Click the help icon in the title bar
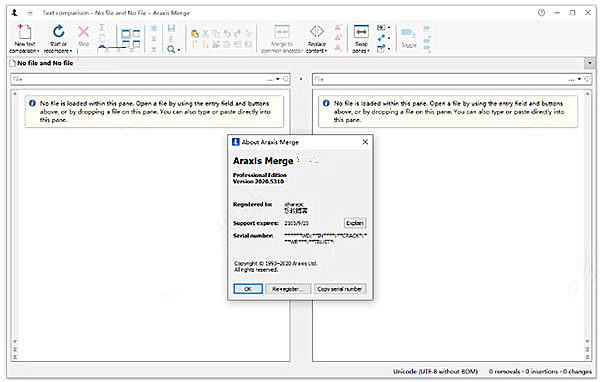600x382 pixels. [541, 13]
